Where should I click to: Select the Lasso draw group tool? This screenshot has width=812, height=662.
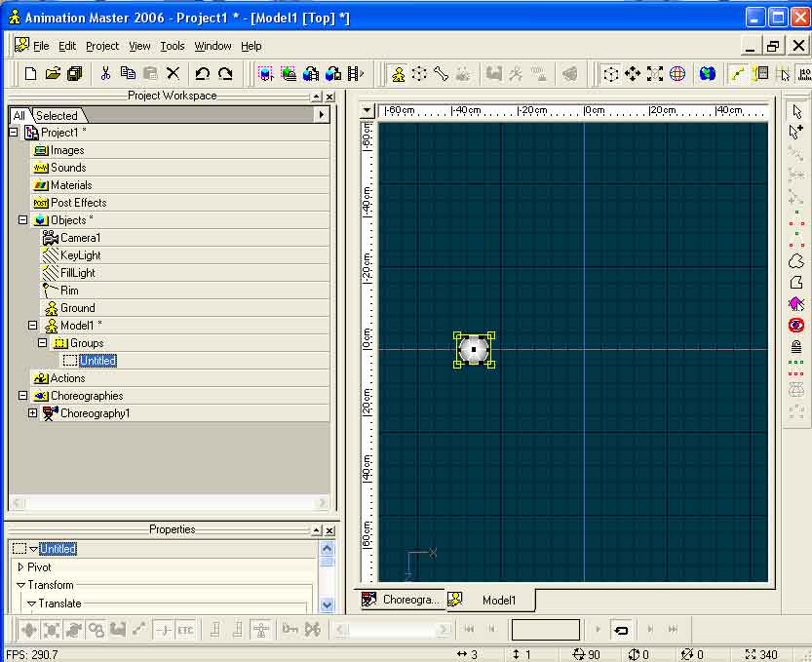point(796,260)
